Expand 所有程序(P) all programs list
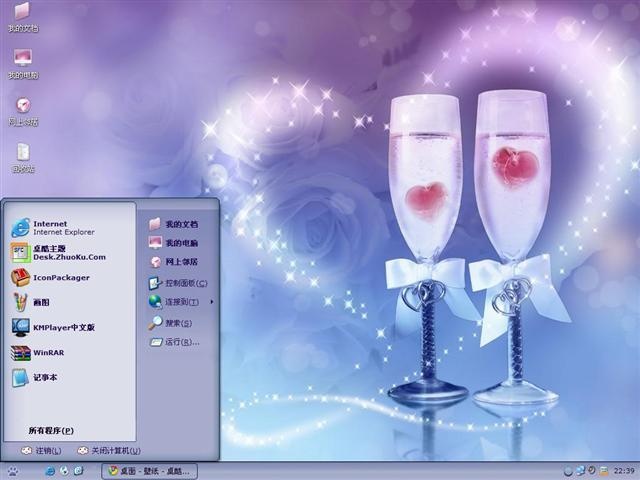The width and height of the screenshot is (640, 480). point(51,431)
